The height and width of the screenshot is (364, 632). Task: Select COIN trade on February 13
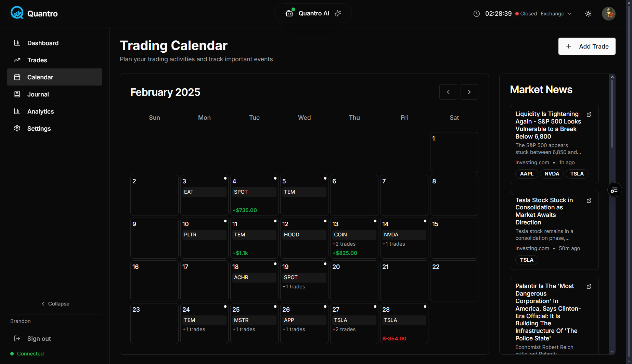354,235
